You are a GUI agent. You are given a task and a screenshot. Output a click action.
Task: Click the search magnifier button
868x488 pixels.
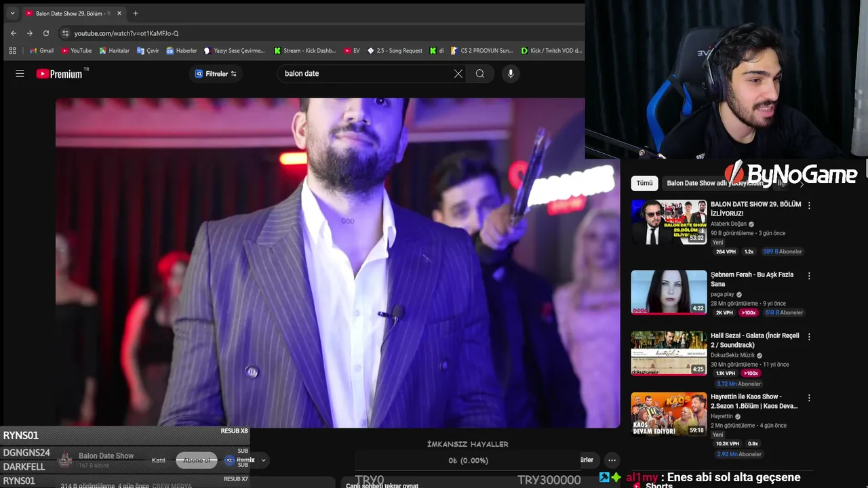point(480,74)
